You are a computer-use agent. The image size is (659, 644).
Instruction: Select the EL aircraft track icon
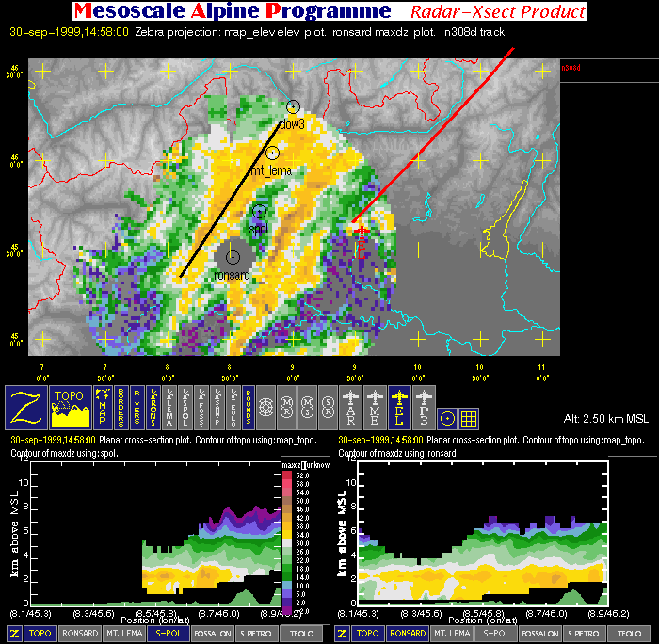point(399,403)
